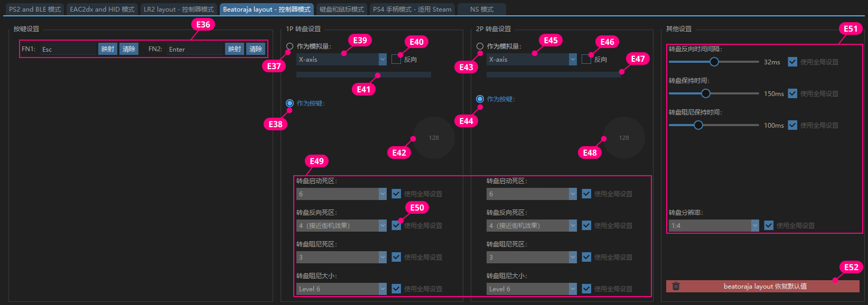Expand 1P 转盘反向死区 dropdown

(x=341, y=225)
